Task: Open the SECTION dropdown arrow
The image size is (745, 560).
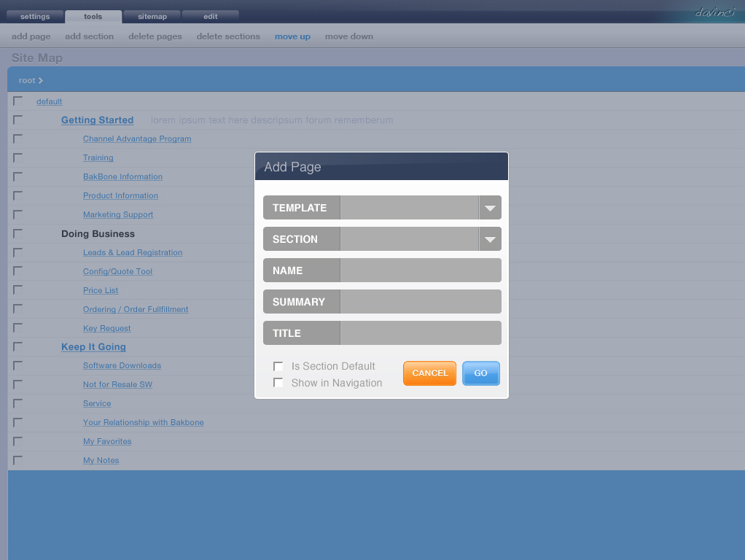Action: tap(490, 239)
